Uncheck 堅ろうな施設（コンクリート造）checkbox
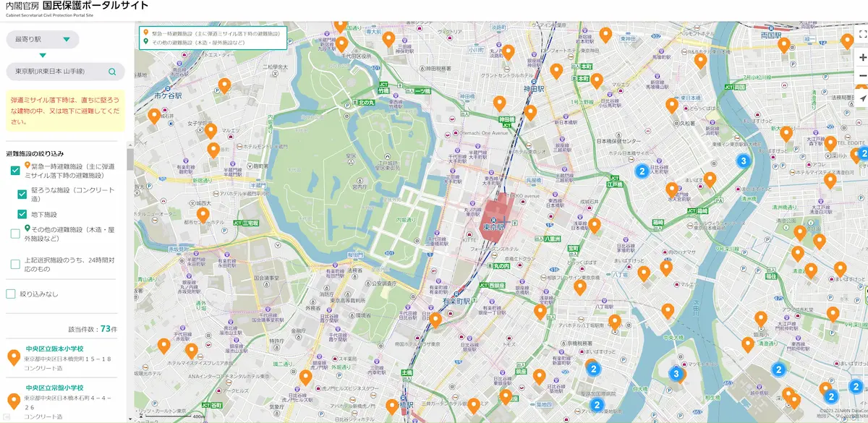868x423 pixels. click(x=22, y=194)
